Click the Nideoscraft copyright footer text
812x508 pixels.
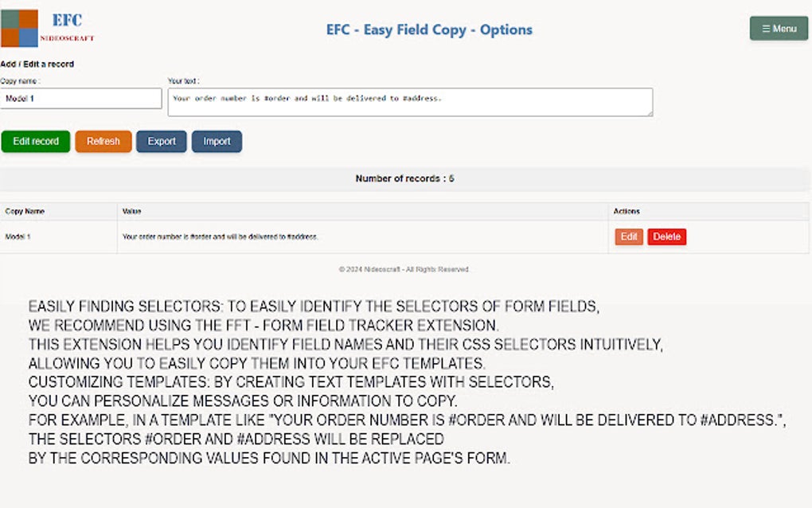(x=404, y=270)
